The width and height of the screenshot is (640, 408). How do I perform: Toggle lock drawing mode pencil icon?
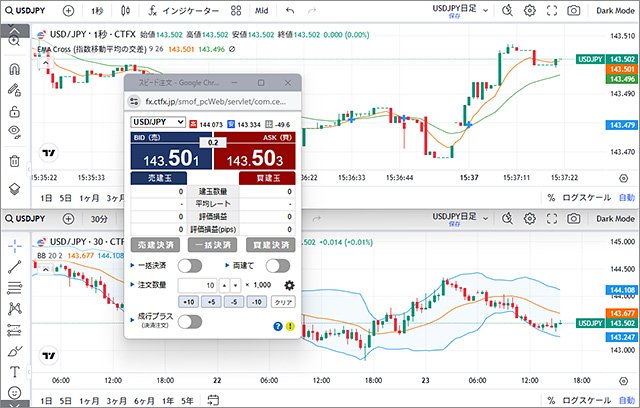point(14,90)
